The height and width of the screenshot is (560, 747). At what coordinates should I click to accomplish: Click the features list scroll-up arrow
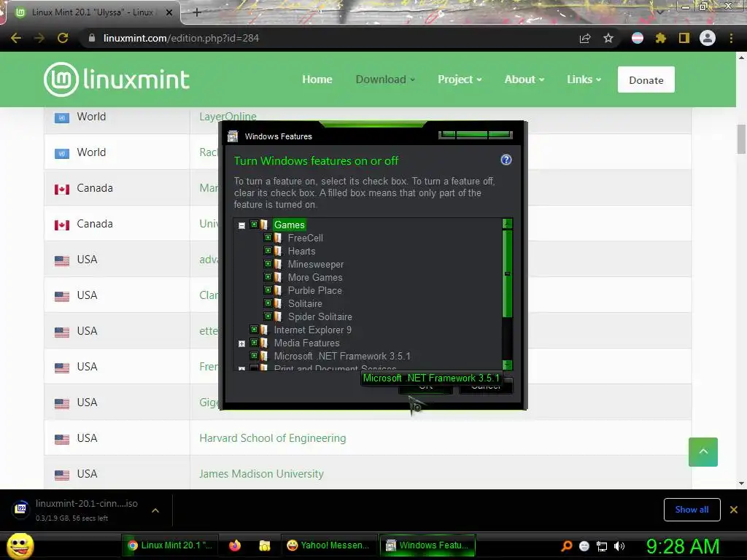[x=508, y=223]
